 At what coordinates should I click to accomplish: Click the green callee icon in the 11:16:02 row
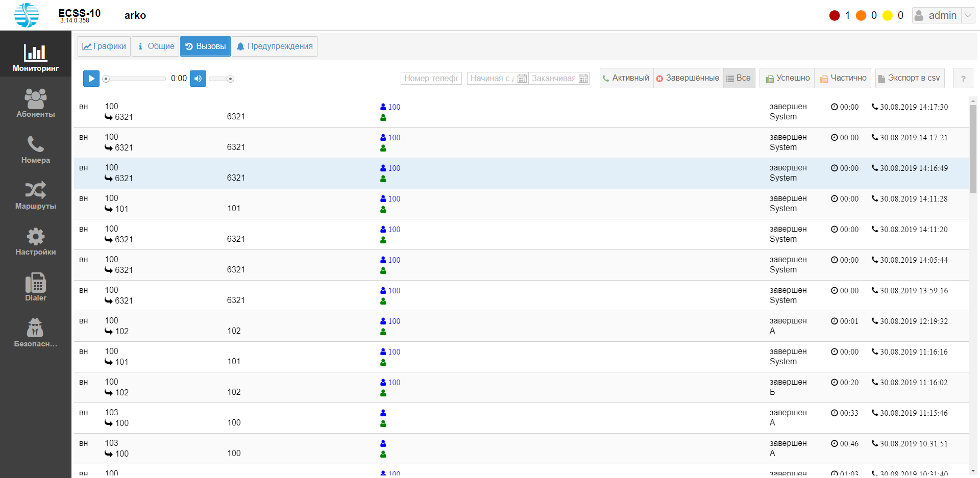[383, 393]
